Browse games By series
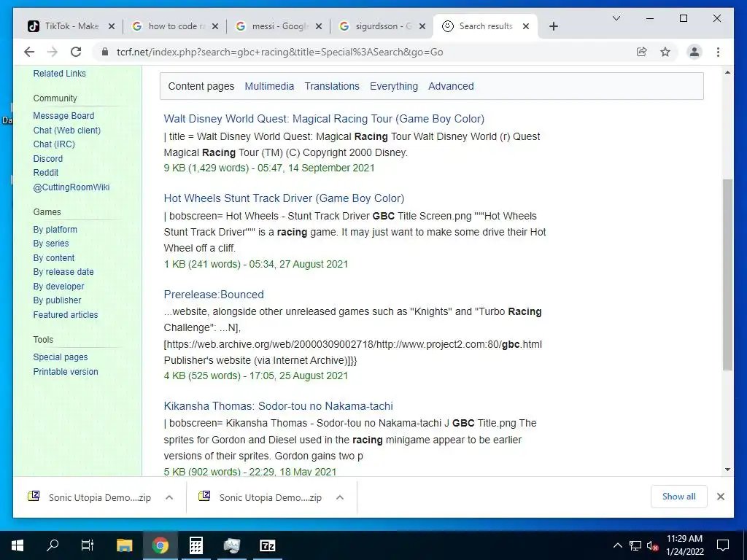747x560 pixels. (51, 244)
